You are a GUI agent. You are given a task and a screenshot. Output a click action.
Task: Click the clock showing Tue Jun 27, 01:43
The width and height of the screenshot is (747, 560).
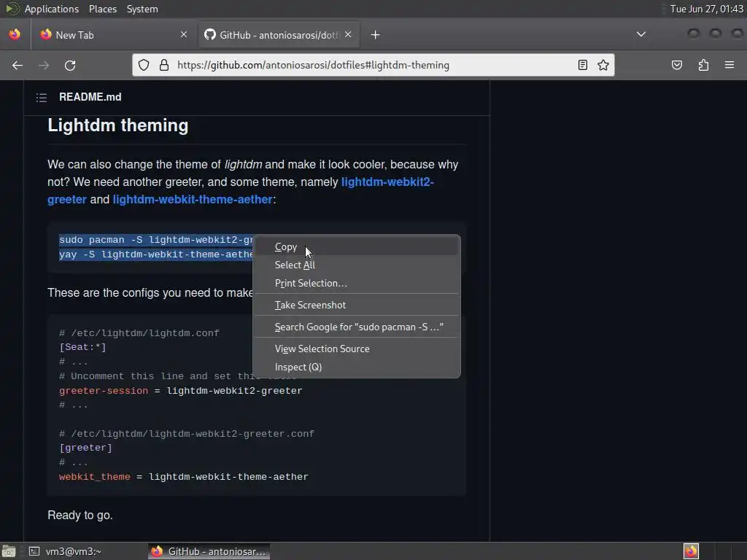pyautogui.click(x=706, y=9)
